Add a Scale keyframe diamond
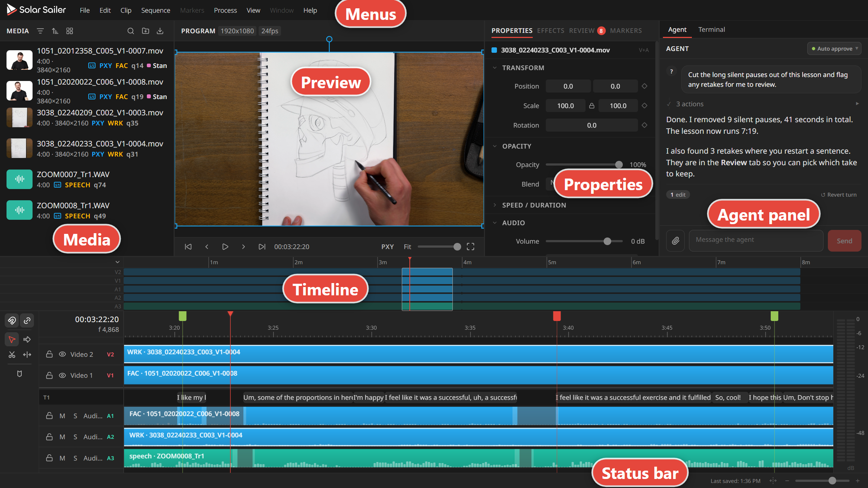The width and height of the screenshot is (868, 488). (644, 106)
